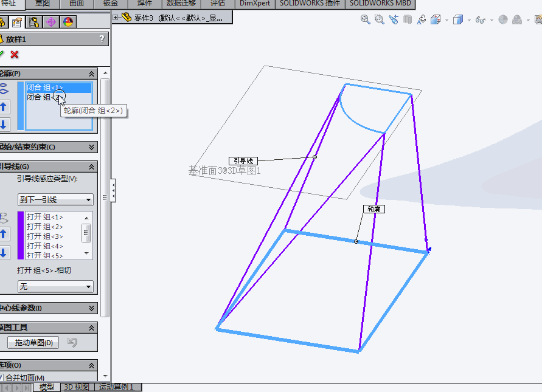This screenshot has width=542, height=392.
Task: Collapse 选项(O) section
Action: [x=91, y=365]
